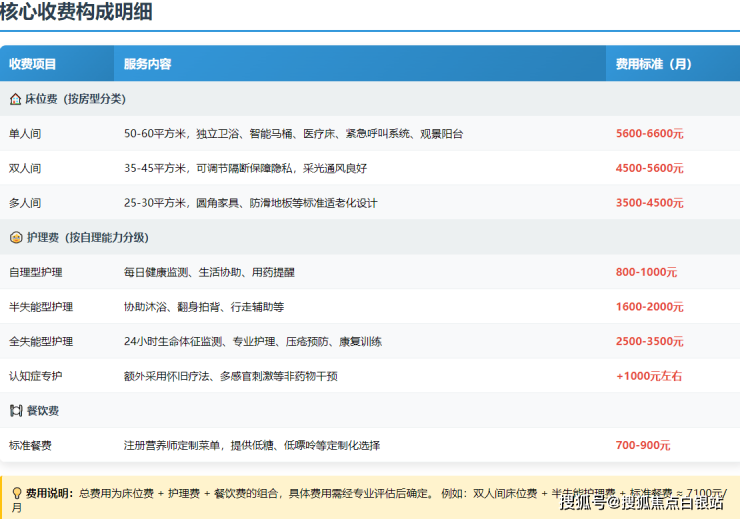
Task: Click the 4500-5600元 price
Action: pos(649,169)
